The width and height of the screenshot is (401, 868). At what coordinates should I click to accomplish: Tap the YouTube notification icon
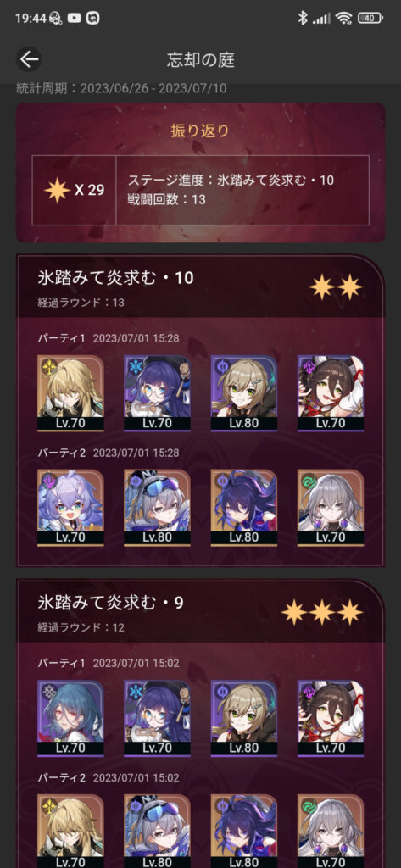pos(75,18)
